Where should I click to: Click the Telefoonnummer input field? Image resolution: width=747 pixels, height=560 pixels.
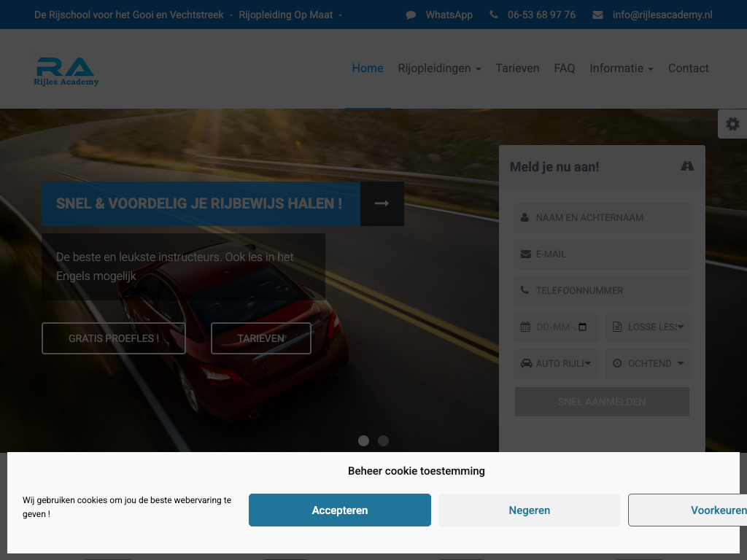(x=602, y=290)
